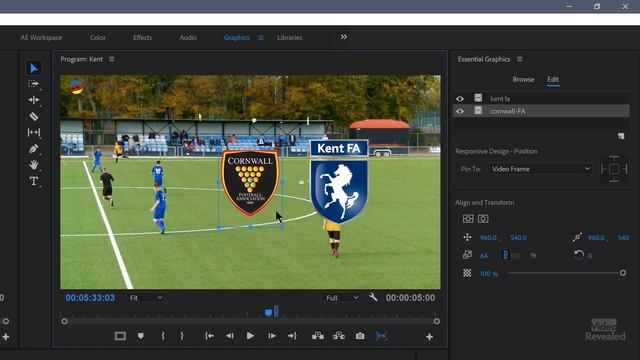Open Program monitor settings wrench
Screen dimensions: 640x360
(373, 297)
